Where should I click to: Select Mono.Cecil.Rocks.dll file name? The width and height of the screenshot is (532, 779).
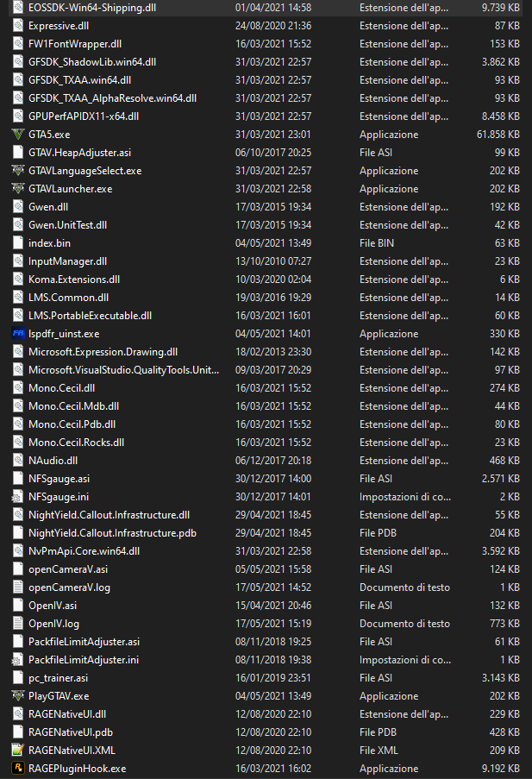76,443
